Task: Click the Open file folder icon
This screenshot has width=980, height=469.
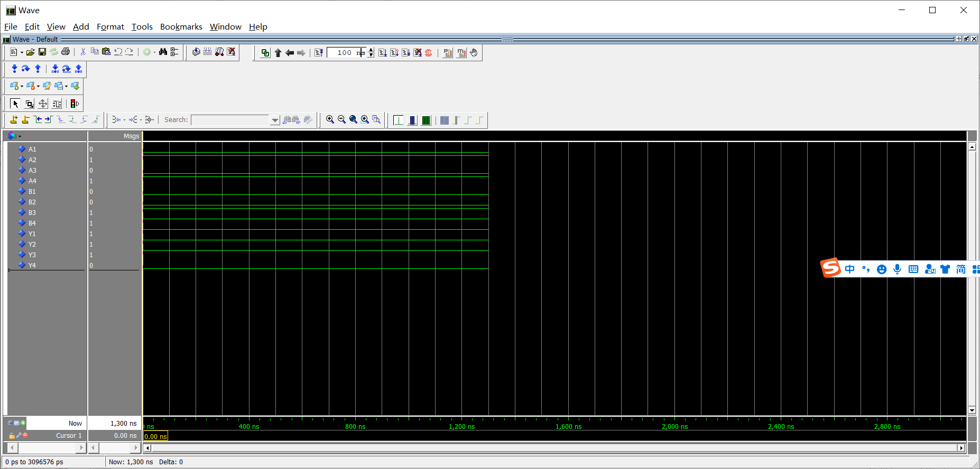Action: (30, 52)
